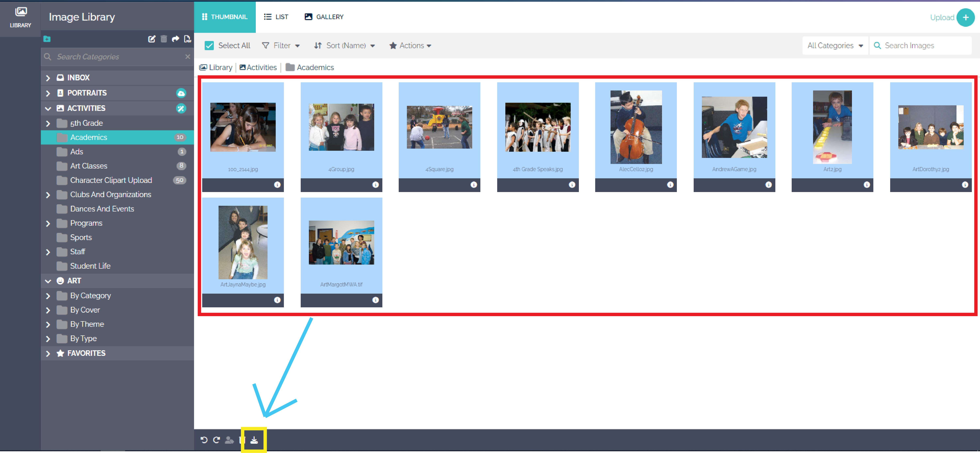Screen dimensions: 980x453
Task: Focus the Search Categories field
Action: coord(117,57)
